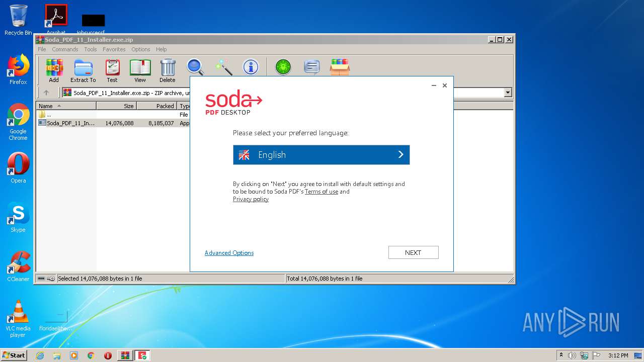The height and width of the screenshot is (362, 644).
Task: Open the English language selector
Action: [321, 155]
